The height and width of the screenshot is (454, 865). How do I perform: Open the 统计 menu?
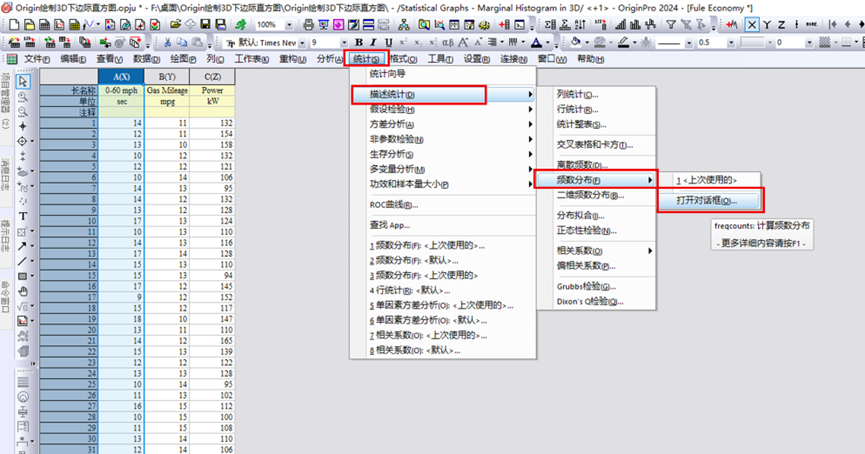(366, 58)
